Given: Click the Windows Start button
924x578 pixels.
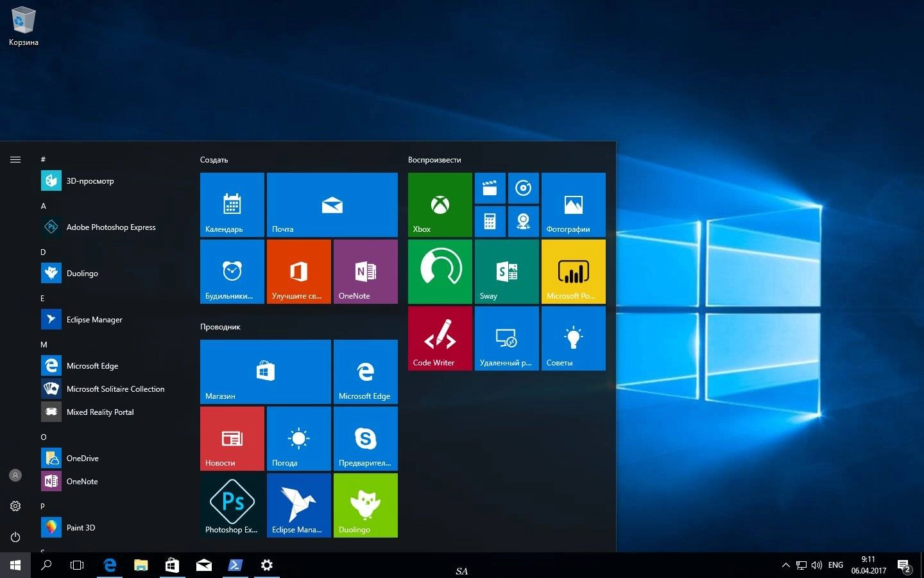Looking at the screenshot, I should 15,565.
